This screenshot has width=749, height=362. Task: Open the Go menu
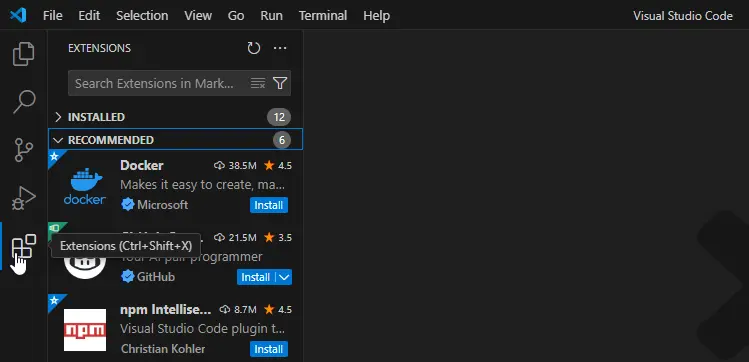point(236,16)
